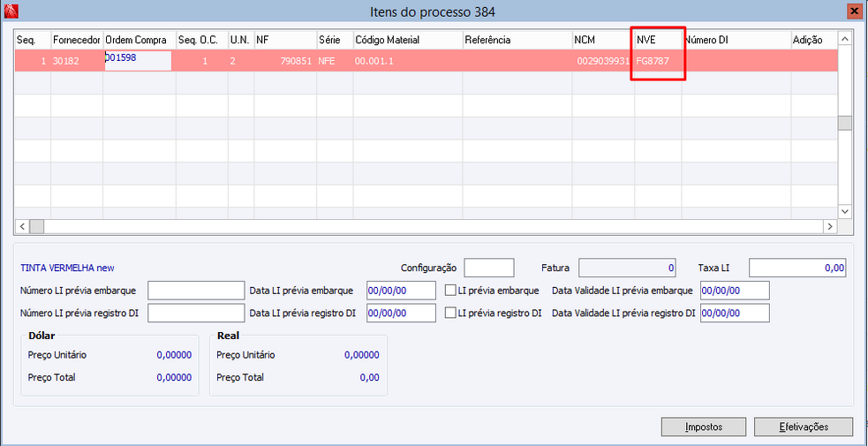Click the Taxa LI field

(x=797, y=268)
